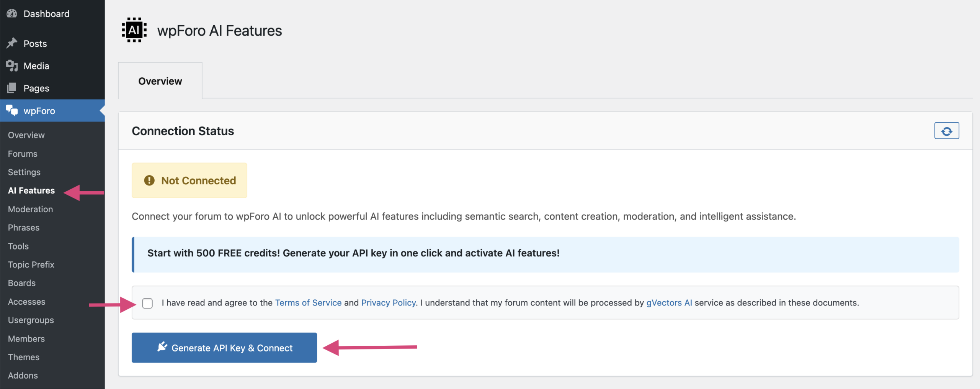Click the Media library icon

point(12,66)
